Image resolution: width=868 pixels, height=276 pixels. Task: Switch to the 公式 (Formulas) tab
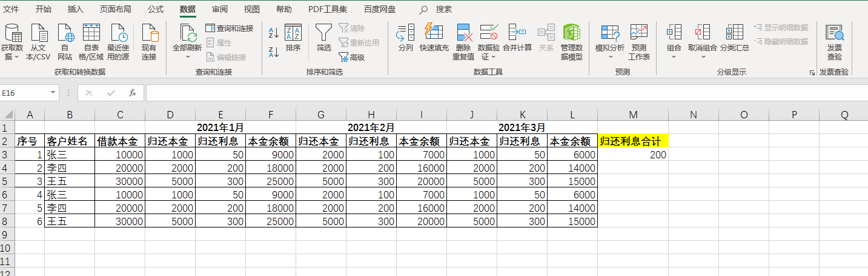click(156, 9)
